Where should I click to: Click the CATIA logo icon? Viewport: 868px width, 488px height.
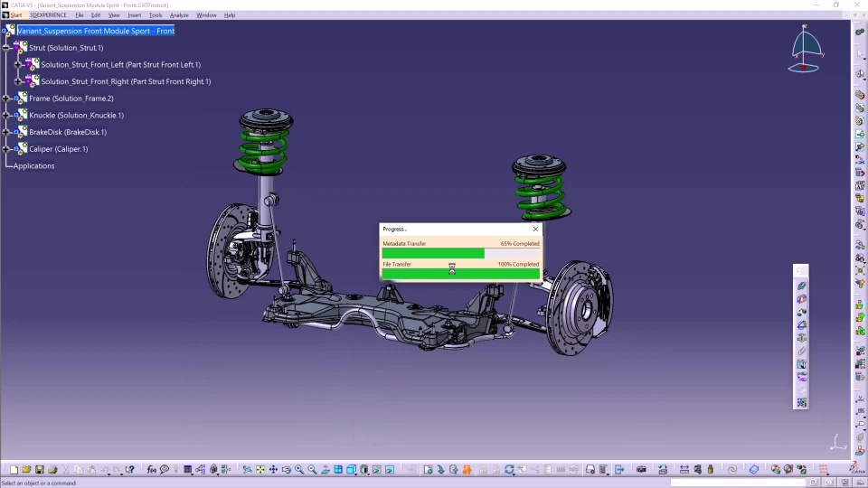click(856, 469)
